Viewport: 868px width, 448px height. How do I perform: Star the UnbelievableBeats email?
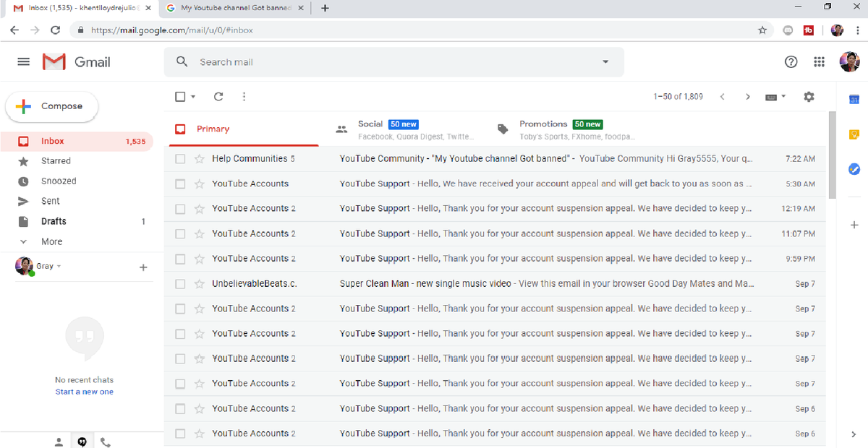(x=199, y=284)
